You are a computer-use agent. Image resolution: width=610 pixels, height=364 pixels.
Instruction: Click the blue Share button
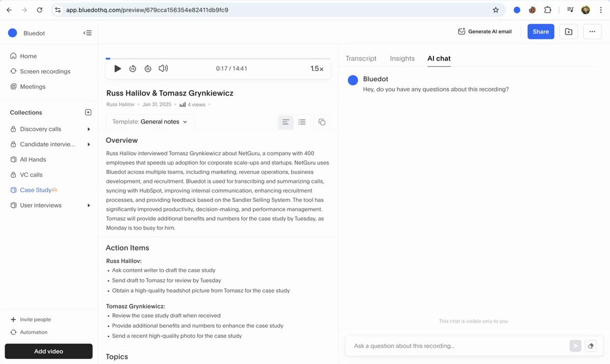541,32
